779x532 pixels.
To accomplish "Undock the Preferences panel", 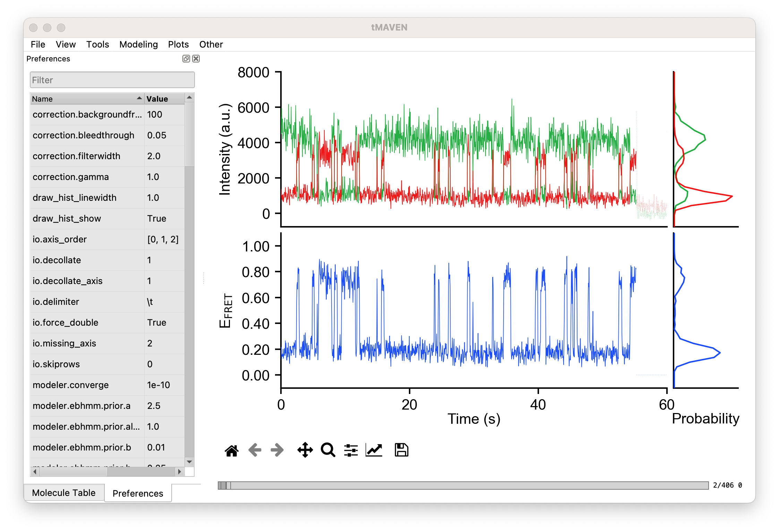I will tap(186, 59).
